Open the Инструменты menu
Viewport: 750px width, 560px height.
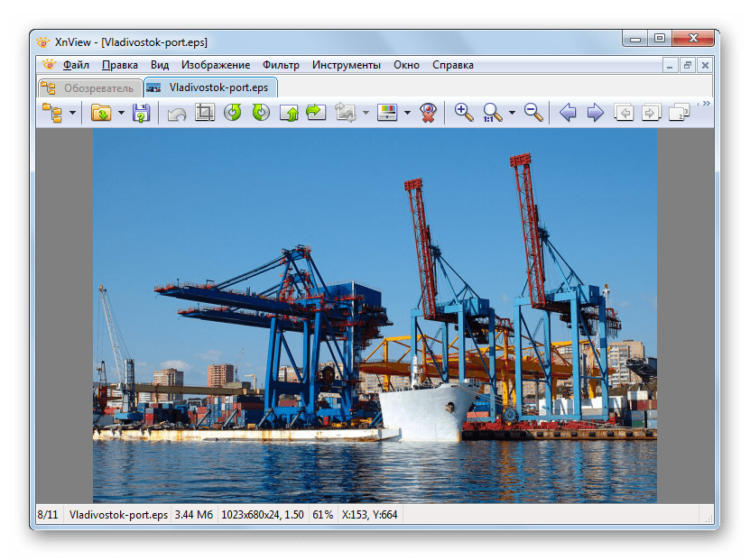click(x=346, y=65)
